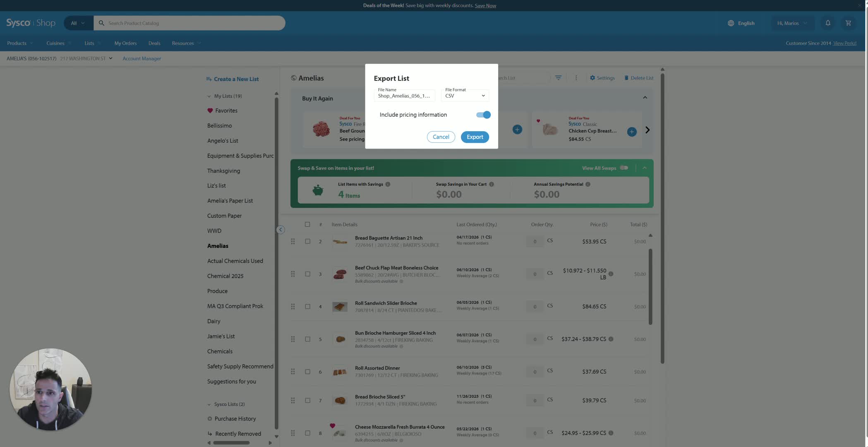Open the File Format CSV dropdown
Screen dimensions: 868x447
click(465, 96)
